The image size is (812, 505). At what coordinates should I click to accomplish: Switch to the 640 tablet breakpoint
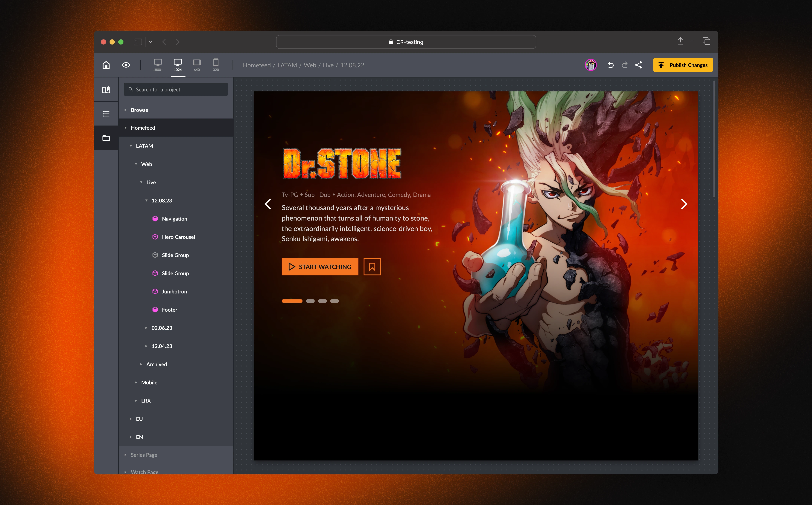197,65
